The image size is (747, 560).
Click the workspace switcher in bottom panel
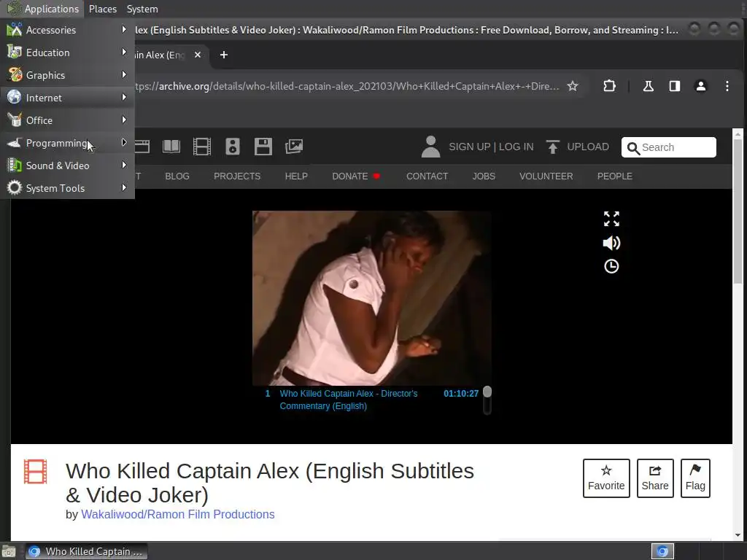click(662, 551)
